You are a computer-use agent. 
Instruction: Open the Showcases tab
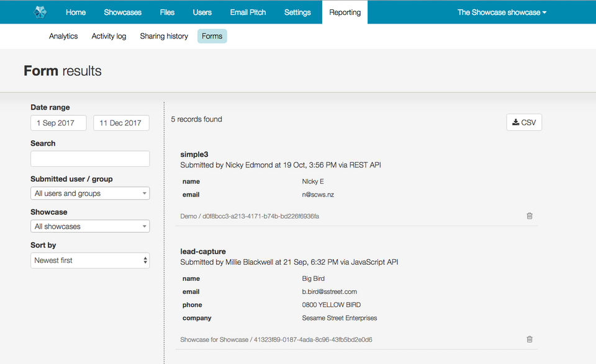(x=123, y=12)
